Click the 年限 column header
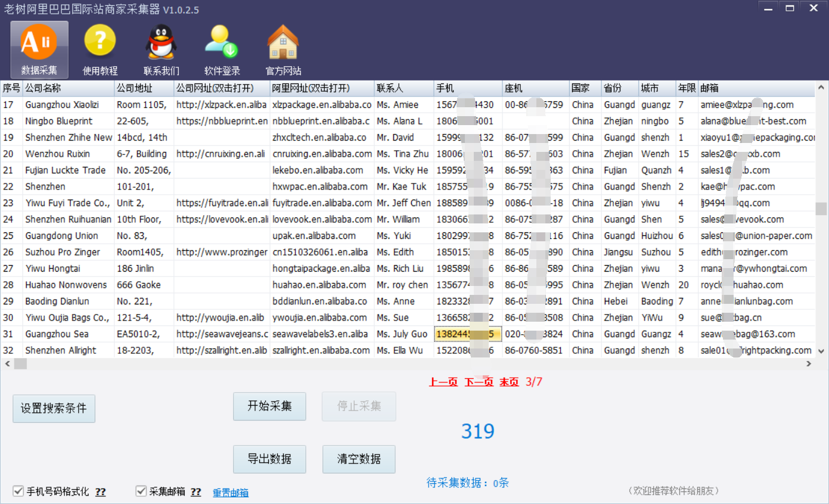This screenshot has height=504, width=829. 687,88
